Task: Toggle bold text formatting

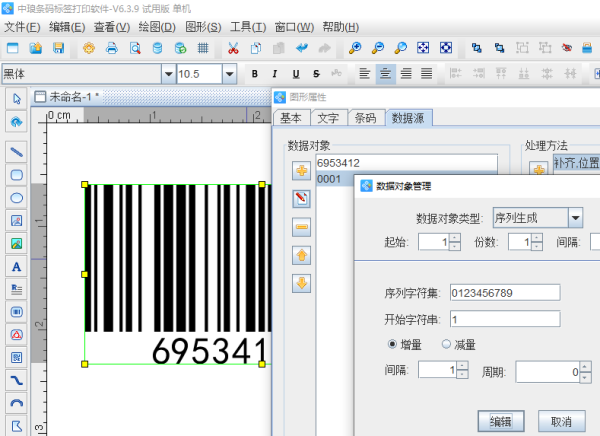Action: (255, 73)
